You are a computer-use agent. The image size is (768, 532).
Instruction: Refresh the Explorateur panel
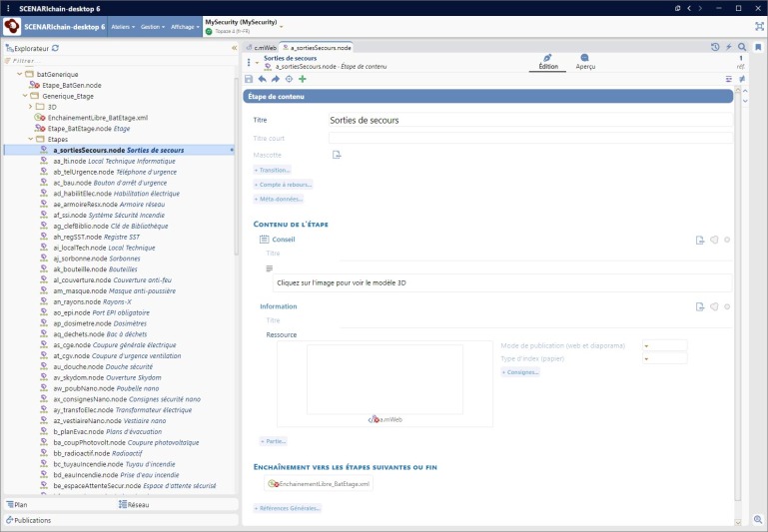click(x=56, y=47)
